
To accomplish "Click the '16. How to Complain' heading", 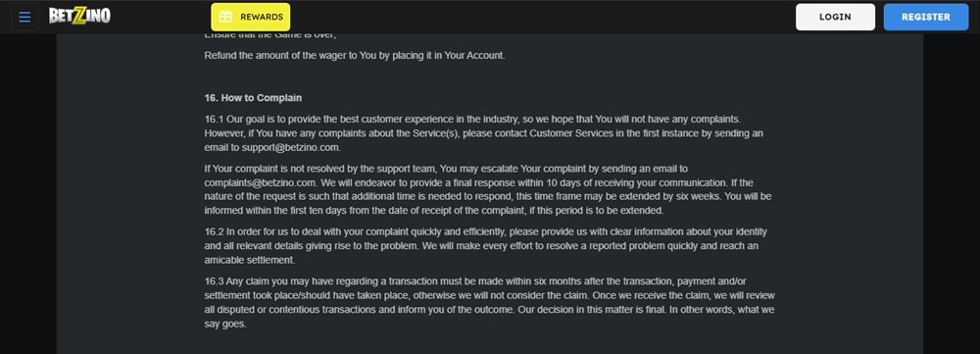I will [x=253, y=98].
